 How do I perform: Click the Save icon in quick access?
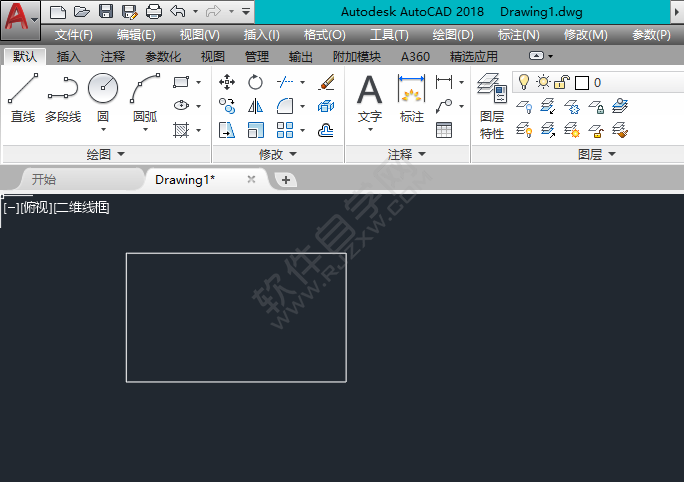pos(106,11)
